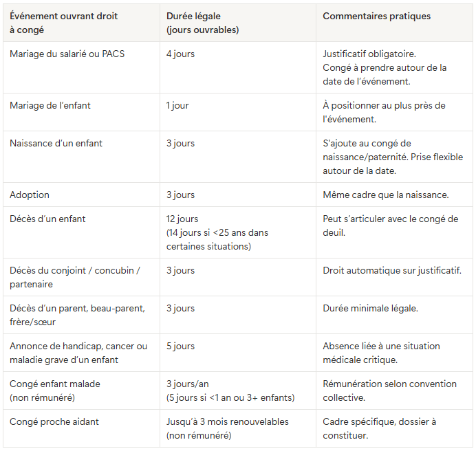476x451 pixels.
Task: Click 'Jusqu'à 3 mois renouvelables' cell
Action: [228, 422]
